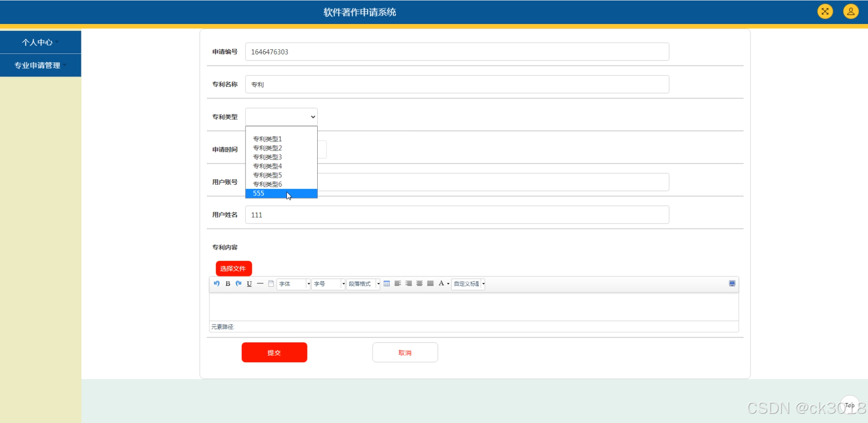This screenshot has height=423, width=868.
Task: Open 个人中心 in the sidebar
Action: click(x=41, y=42)
